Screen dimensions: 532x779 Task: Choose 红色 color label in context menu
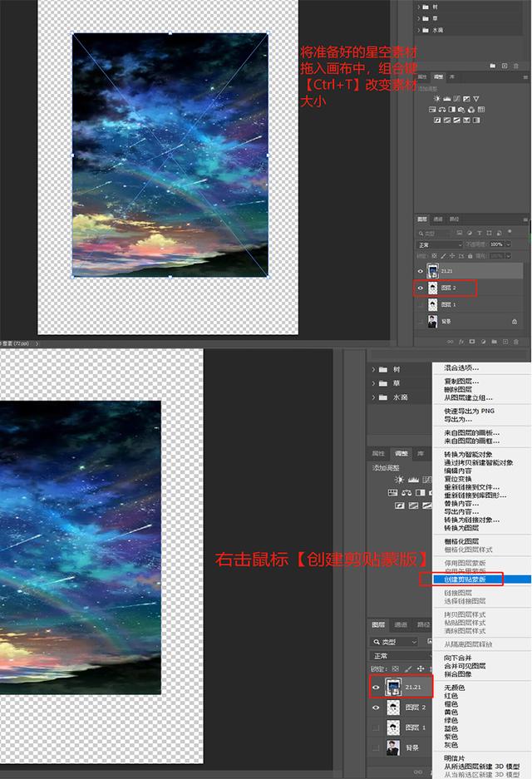tap(451, 696)
